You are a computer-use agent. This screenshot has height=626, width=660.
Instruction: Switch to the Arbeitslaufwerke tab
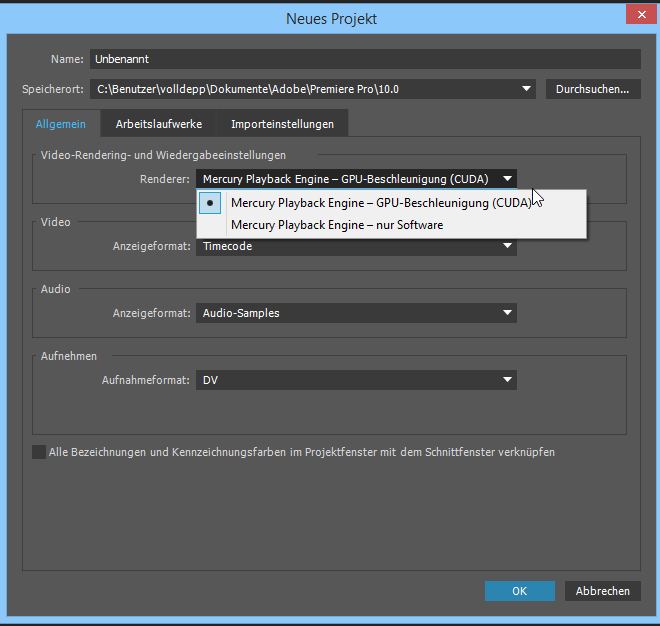click(x=159, y=124)
